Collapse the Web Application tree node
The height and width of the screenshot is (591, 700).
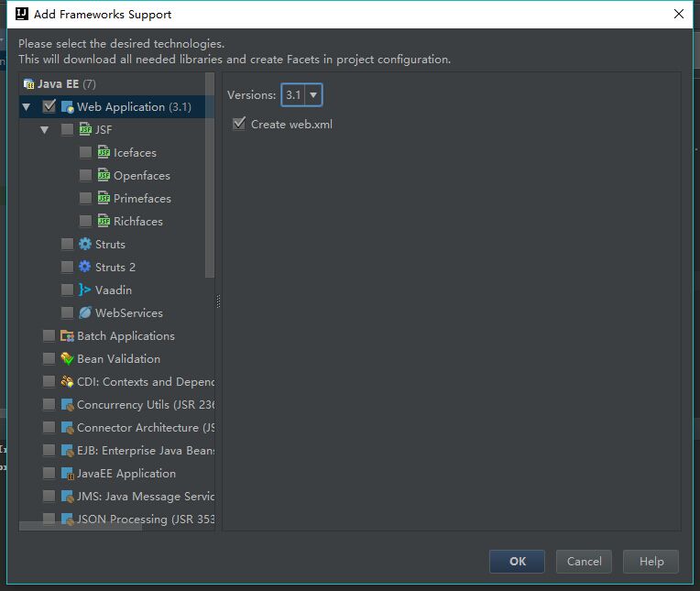point(27,107)
